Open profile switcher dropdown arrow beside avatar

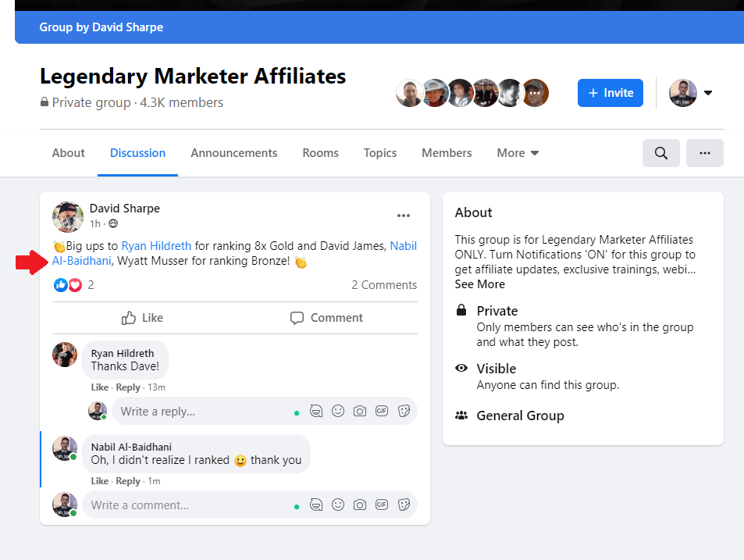[708, 93]
